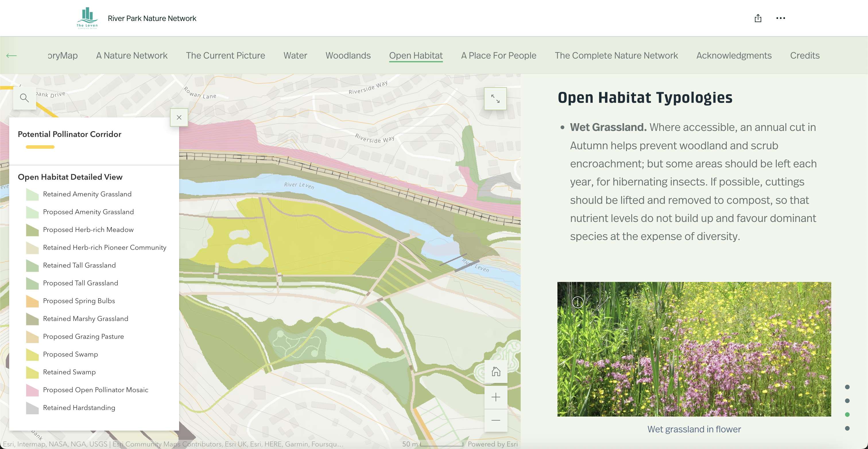Click the Proposed Spring Bulbs orange swatch
868x449 pixels.
pos(32,301)
